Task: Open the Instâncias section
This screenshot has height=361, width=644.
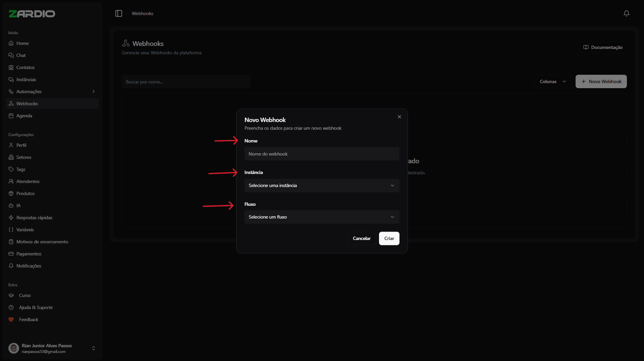Action: pos(26,79)
